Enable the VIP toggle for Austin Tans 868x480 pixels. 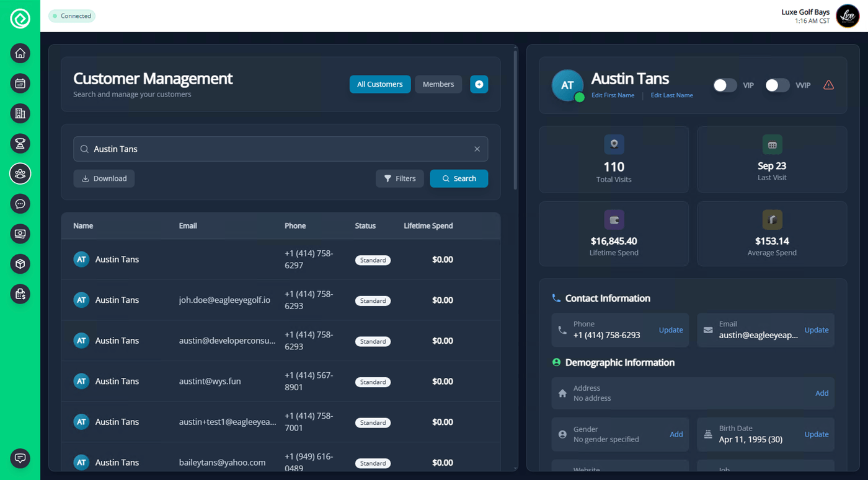click(724, 85)
